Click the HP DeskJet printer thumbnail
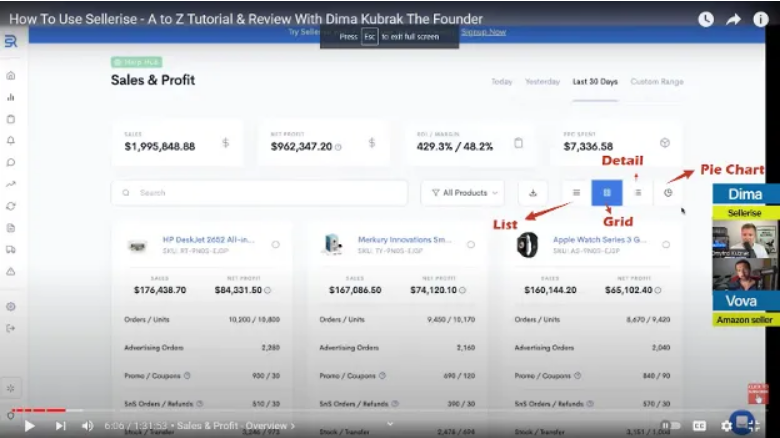The width and height of the screenshot is (780, 438). pyautogui.click(x=137, y=245)
